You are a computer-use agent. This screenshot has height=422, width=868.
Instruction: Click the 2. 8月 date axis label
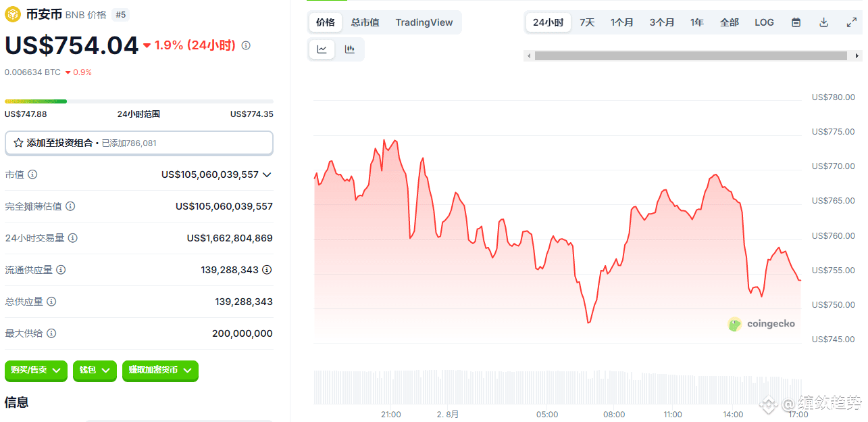(448, 415)
